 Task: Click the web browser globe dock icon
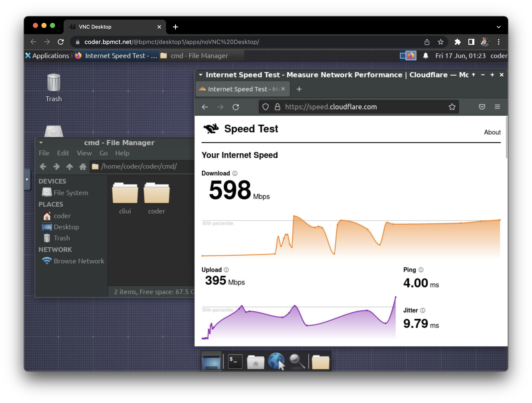tap(276, 361)
